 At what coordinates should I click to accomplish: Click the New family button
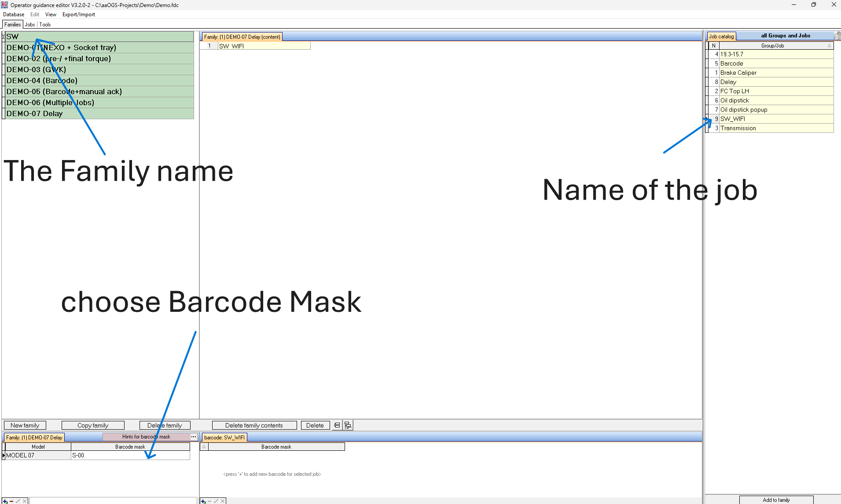pyautogui.click(x=25, y=425)
